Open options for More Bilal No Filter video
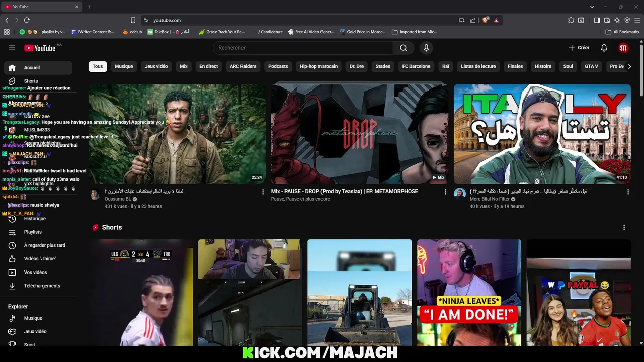644x362 pixels. (628, 192)
